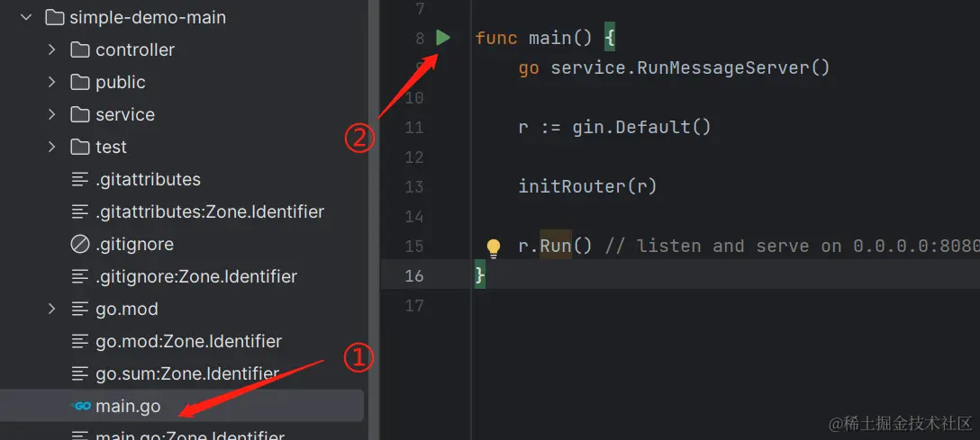Click the yellow lightbulb intention icon
980x440 pixels.
click(x=493, y=247)
